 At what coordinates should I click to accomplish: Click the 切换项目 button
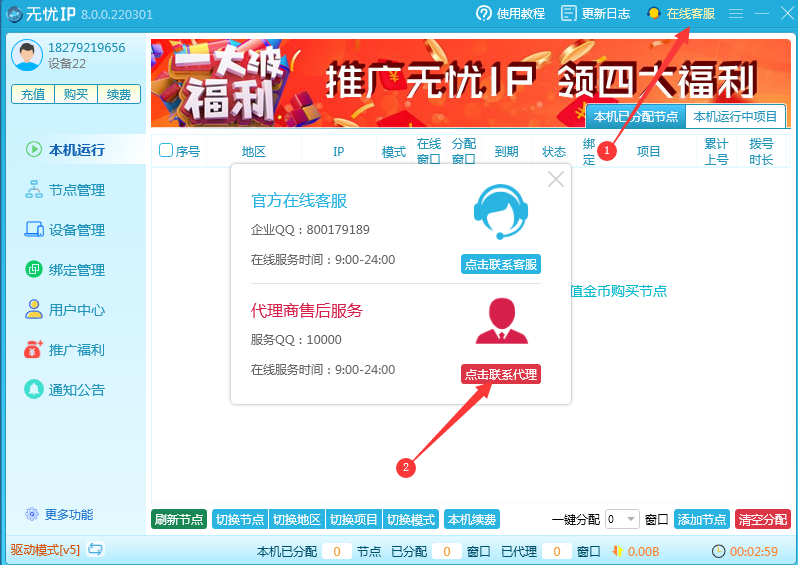point(354,519)
